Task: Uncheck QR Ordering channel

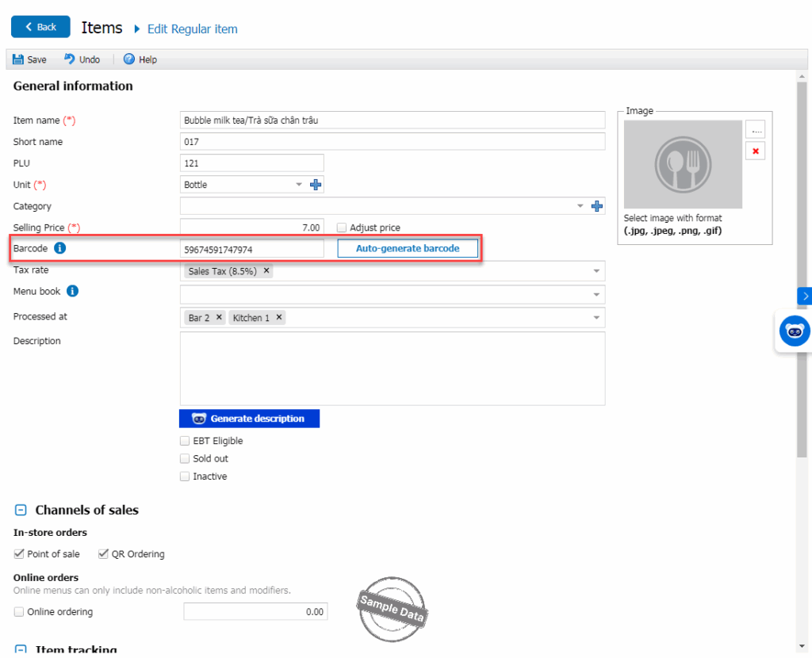Action: point(103,554)
